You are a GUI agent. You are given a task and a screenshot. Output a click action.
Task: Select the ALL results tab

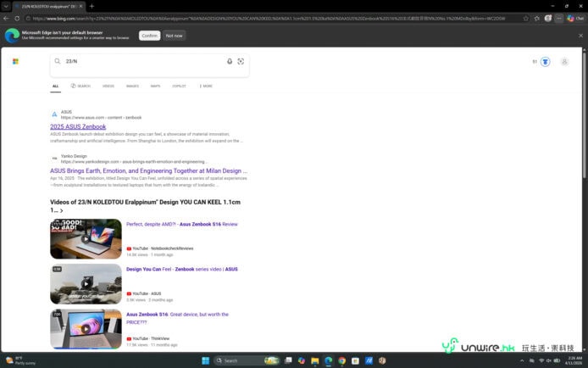point(56,86)
